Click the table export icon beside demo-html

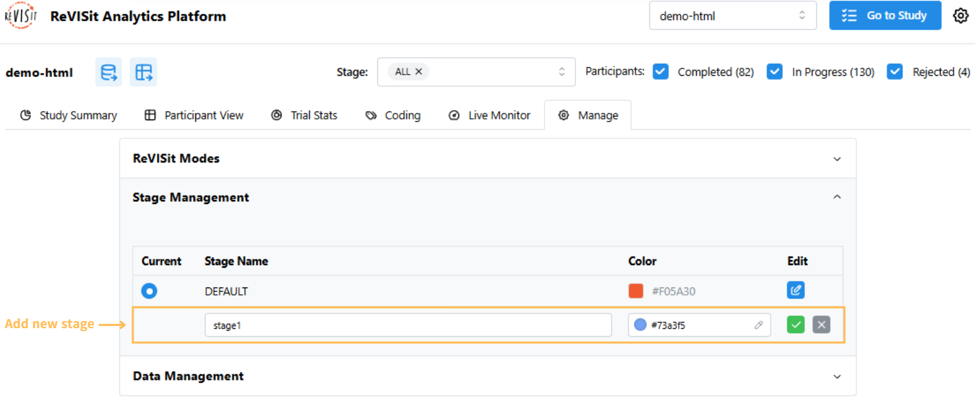[x=144, y=73]
